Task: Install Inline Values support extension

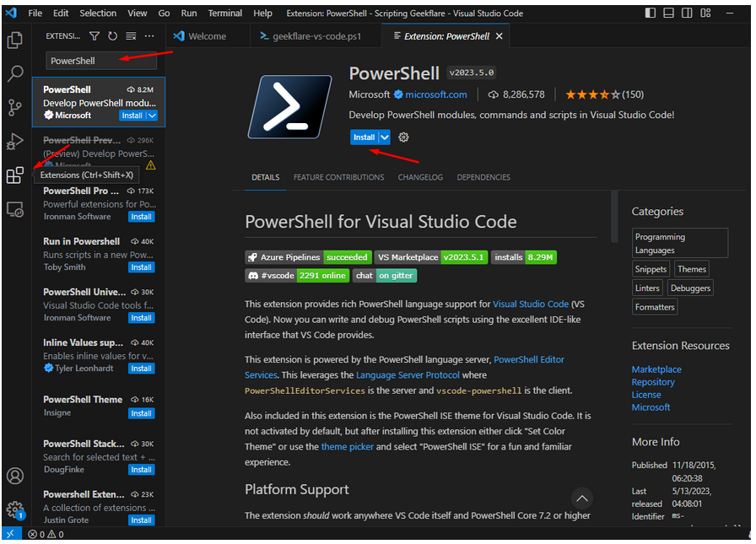Action: pyautogui.click(x=141, y=369)
